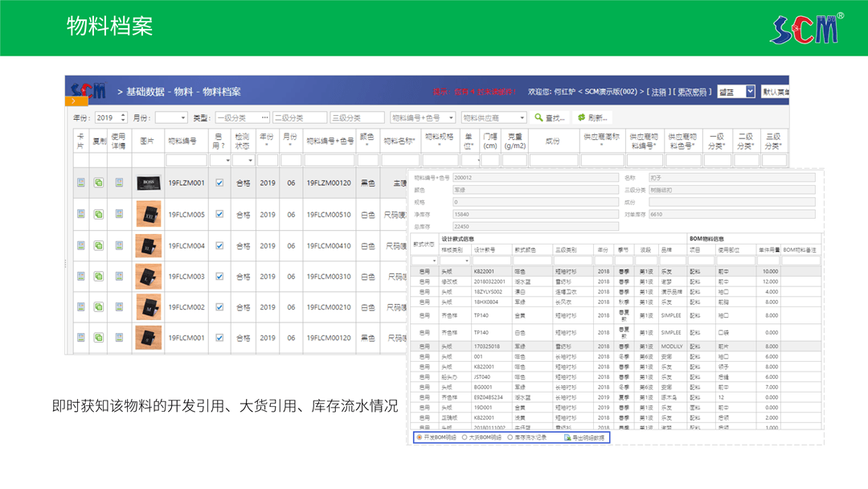
Task: Select detail row with style 20180322001
Action: pyautogui.click(x=617, y=281)
